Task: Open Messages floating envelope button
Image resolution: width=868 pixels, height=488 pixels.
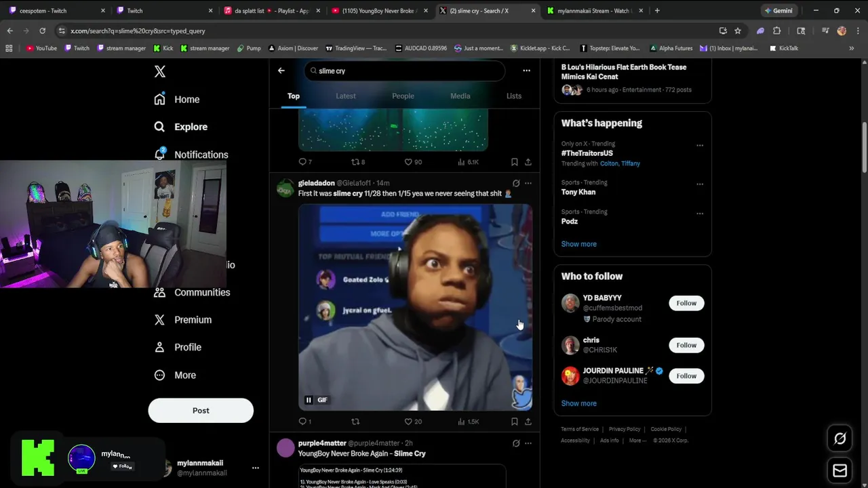Action: (x=840, y=470)
